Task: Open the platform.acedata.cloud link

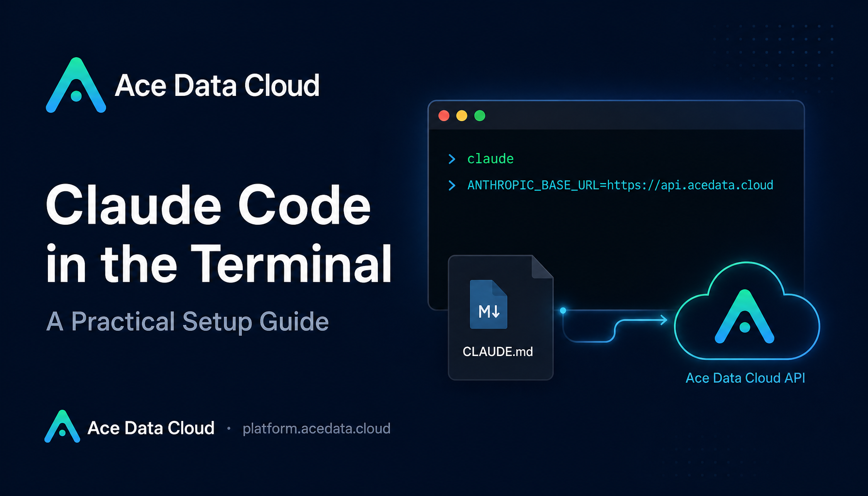Action: pos(316,429)
